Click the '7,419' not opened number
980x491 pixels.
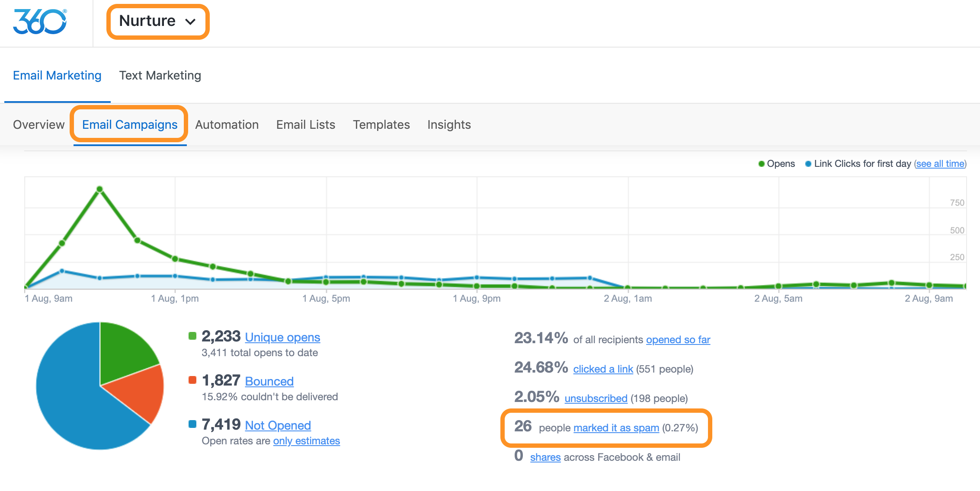[221, 424]
